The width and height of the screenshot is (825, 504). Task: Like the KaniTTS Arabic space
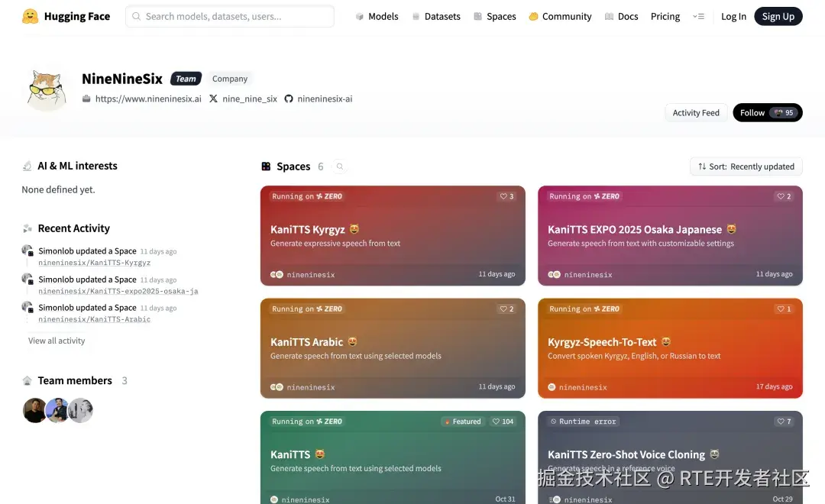506,309
